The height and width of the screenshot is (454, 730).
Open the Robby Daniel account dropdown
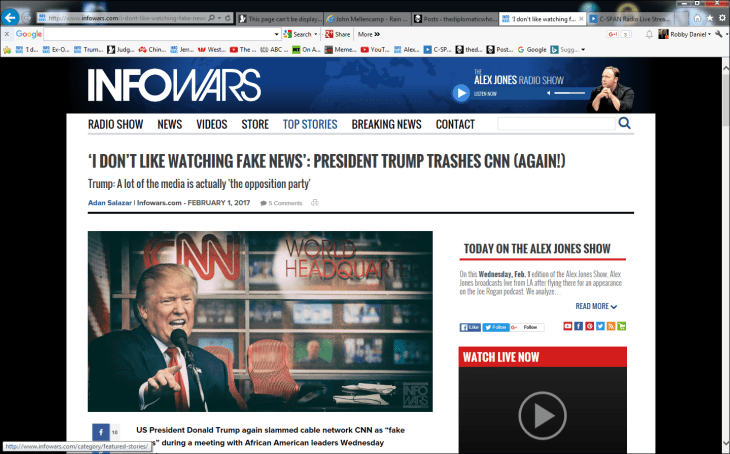pos(685,34)
